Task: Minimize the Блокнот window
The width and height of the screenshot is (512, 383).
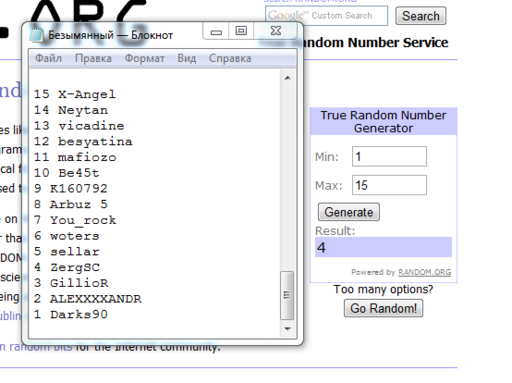Action: [216, 31]
